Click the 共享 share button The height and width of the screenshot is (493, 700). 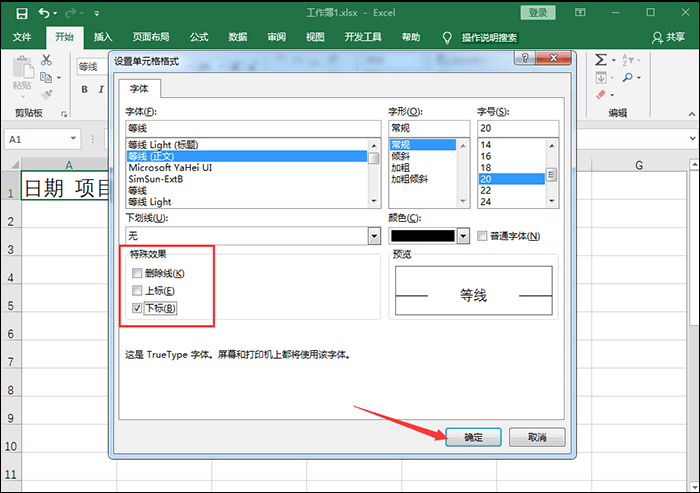[668, 38]
